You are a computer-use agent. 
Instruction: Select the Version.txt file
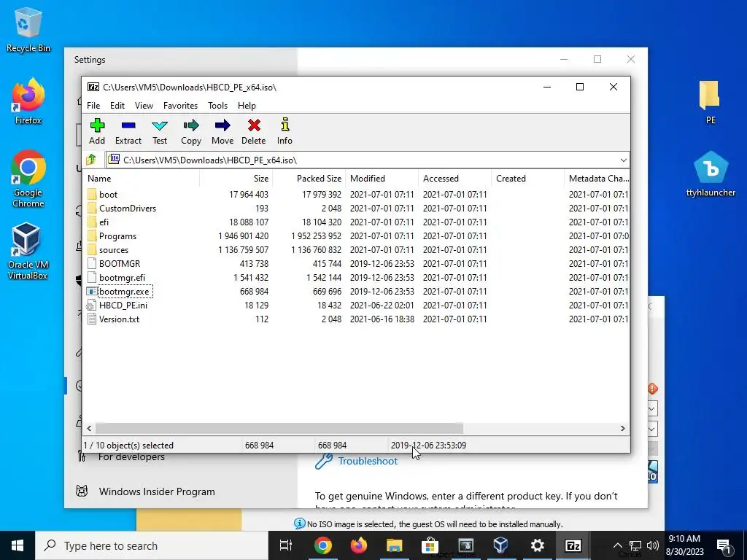click(x=119, y=319)
